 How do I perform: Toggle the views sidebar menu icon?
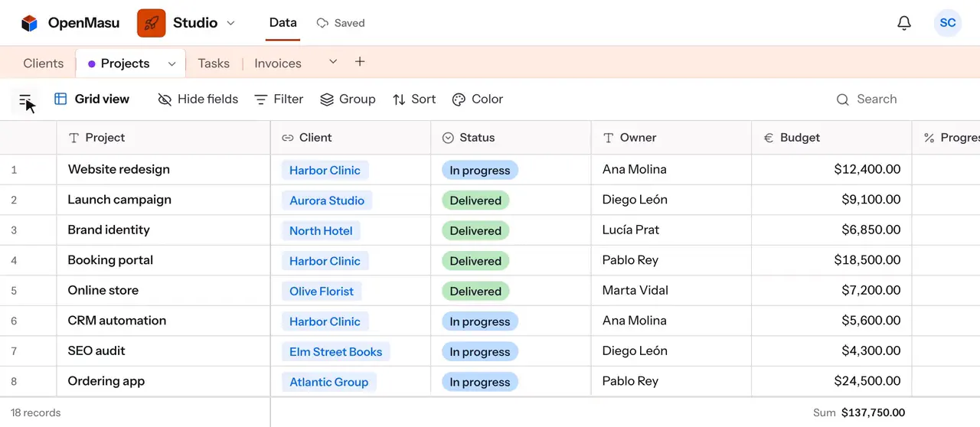point(24,99)
